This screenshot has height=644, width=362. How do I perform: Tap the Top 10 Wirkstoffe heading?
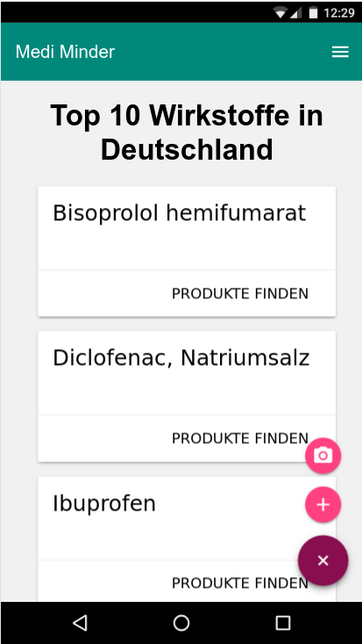[187, 132]
